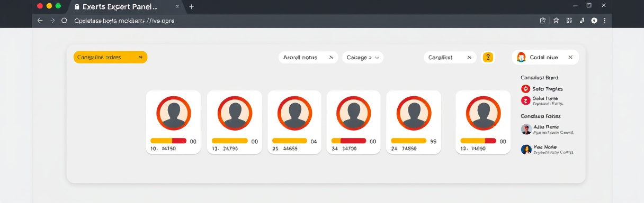644x203 pixels.
Task: Click the yellow square badge icon
Action: (488, 57)
